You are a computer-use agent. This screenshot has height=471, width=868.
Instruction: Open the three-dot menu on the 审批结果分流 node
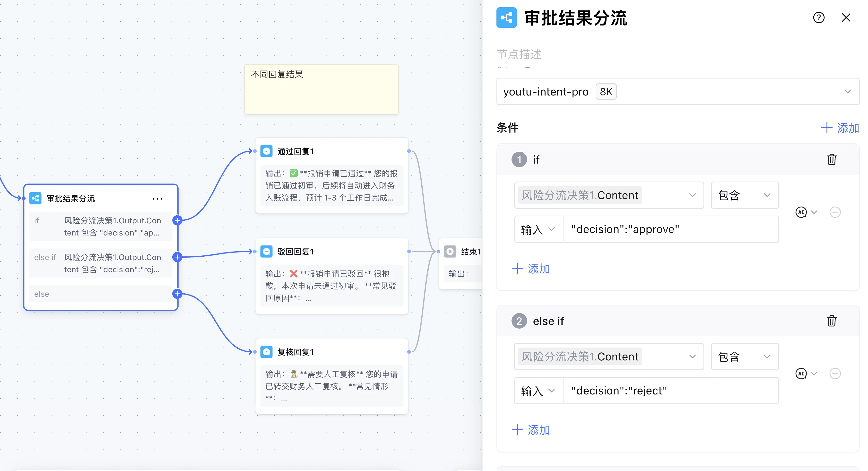click(x=157, y=199)
